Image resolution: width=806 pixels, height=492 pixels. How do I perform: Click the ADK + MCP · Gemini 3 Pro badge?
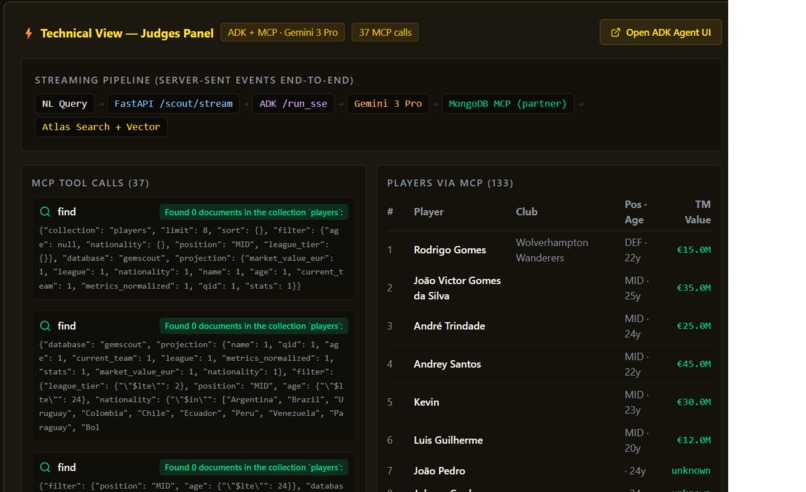pos(283,32)
